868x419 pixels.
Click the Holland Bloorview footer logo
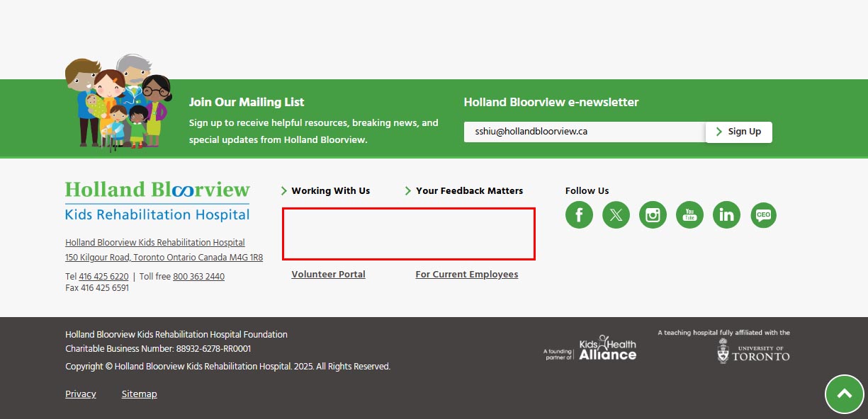pos(157,201)
